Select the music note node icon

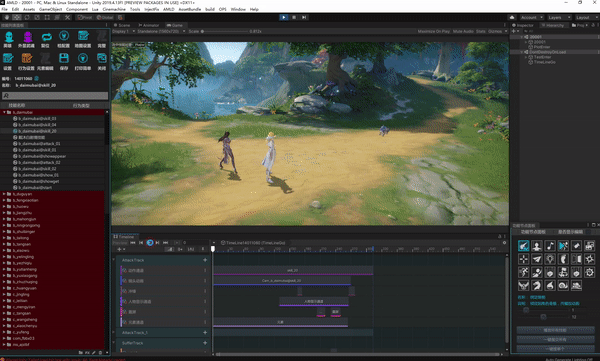point(550,246)
